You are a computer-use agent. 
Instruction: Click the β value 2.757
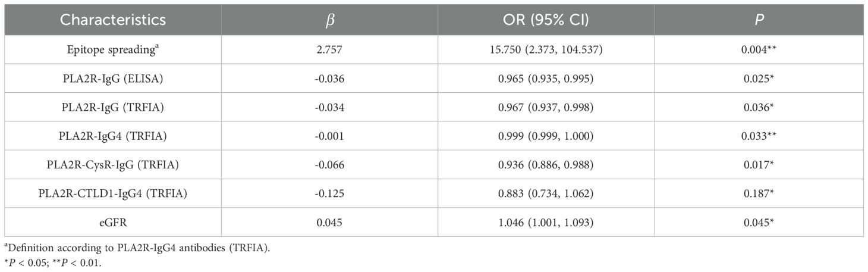pos(329,50)
